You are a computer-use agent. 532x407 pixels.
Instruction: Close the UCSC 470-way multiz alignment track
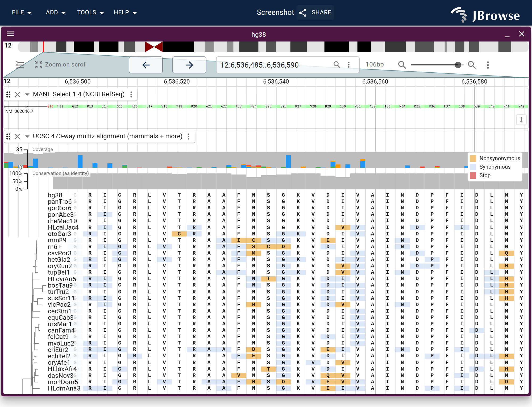click(x=17, y=136)
